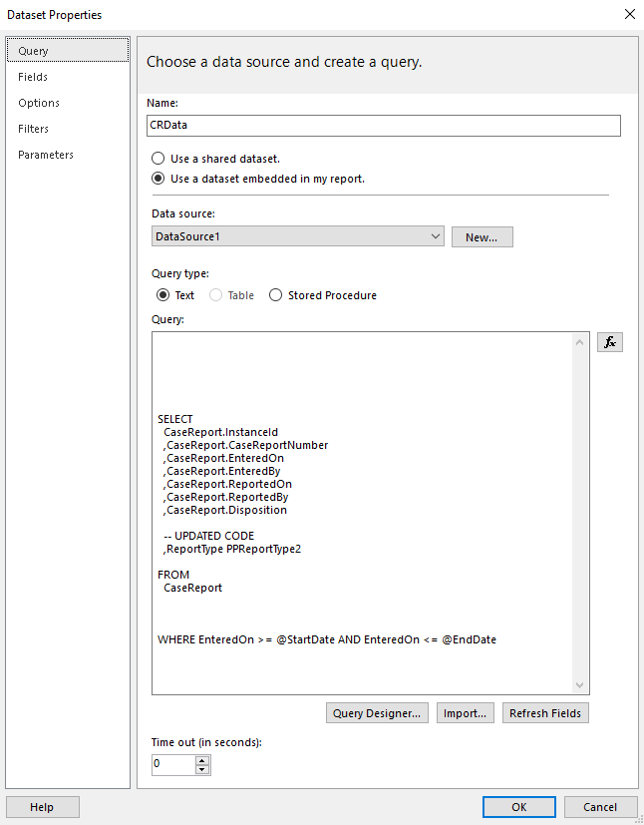This screenshot has width=644, height=825.
Task: Decrease the time out value
Action: (202, 770)
